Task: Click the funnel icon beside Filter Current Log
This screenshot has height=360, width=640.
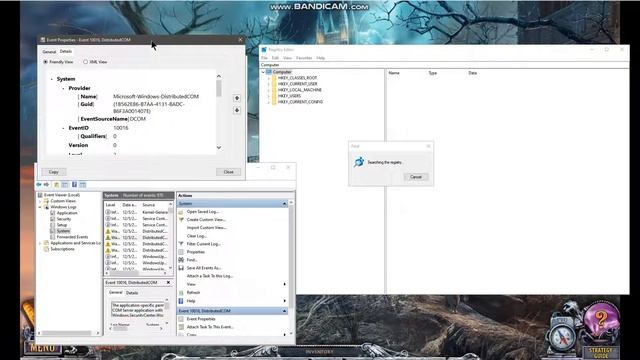Action: tap(181, 244)
